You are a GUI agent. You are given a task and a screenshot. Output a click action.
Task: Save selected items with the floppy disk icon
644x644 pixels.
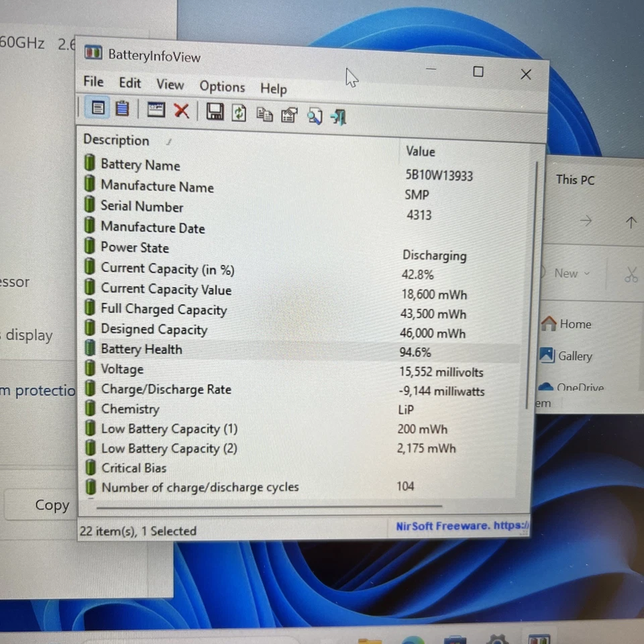point(215,112)
